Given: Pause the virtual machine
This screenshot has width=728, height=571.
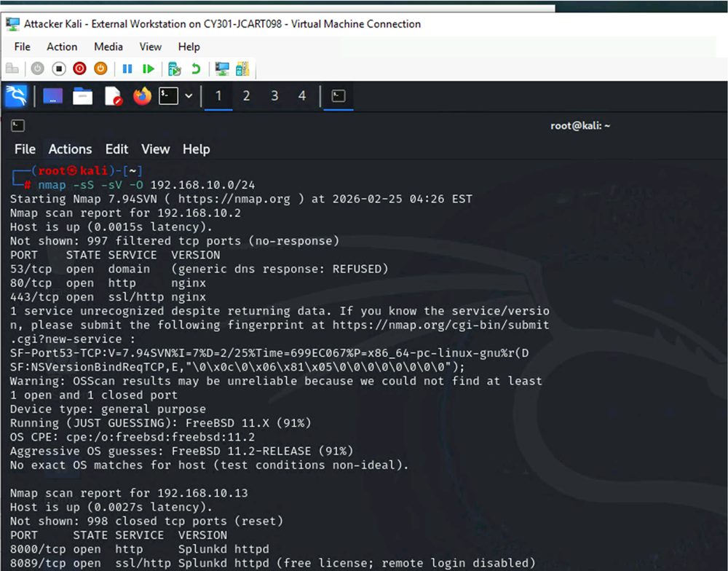Looking at the screenshot, I should (127, 68).
